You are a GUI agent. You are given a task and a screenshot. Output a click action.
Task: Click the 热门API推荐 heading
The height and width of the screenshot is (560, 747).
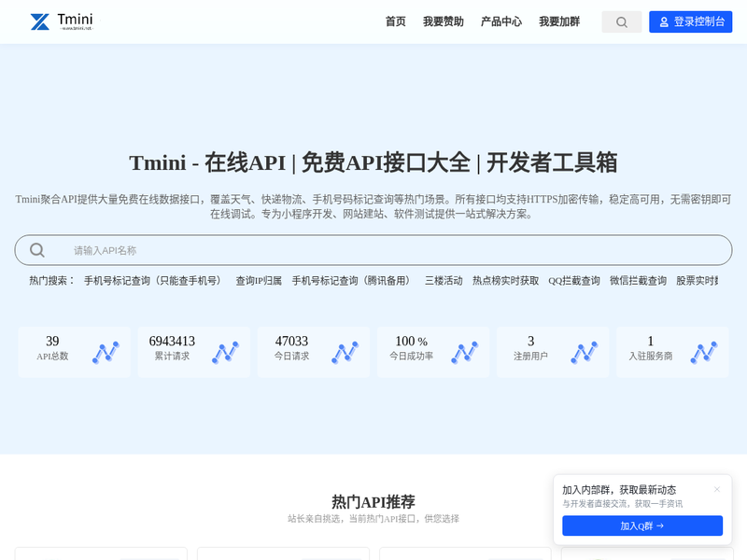click(373, 501)
